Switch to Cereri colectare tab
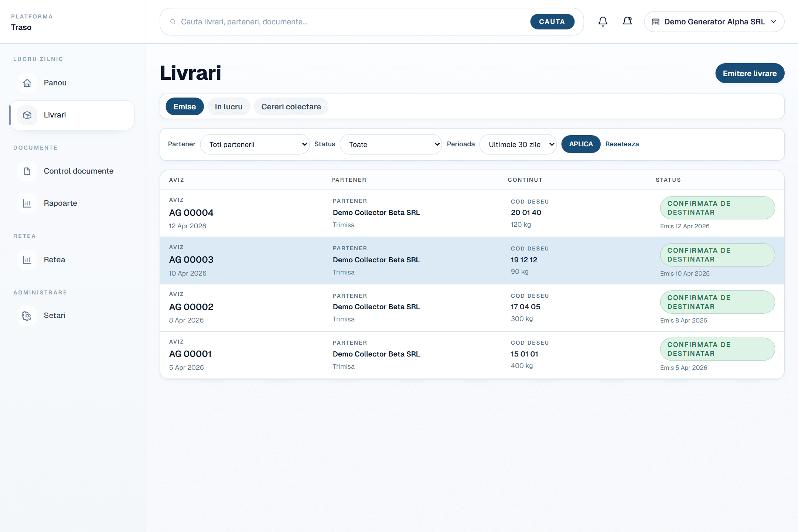 click(x=291, y=107)
